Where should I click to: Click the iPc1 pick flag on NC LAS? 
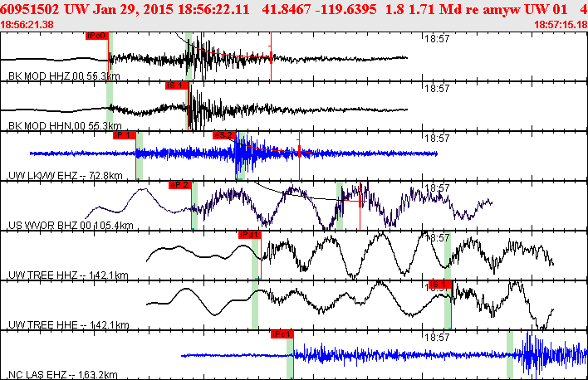282,334
